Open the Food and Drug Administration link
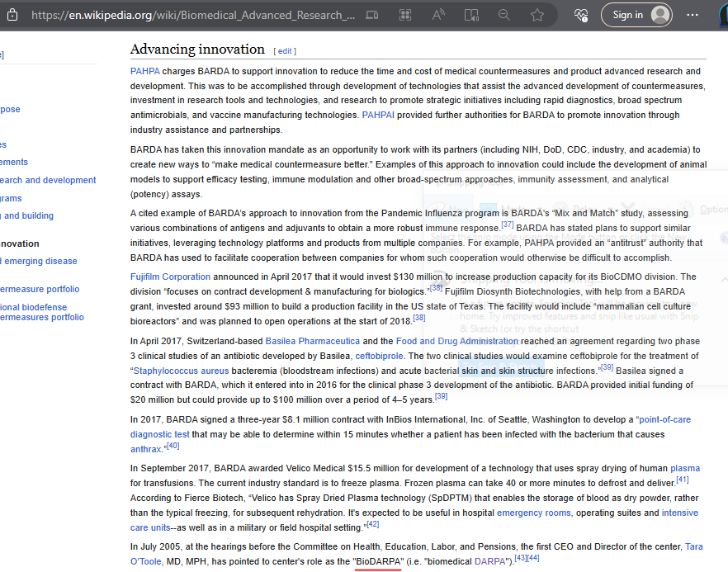Image resolution: width=728 pixels, height=572 pixels. 457,341
